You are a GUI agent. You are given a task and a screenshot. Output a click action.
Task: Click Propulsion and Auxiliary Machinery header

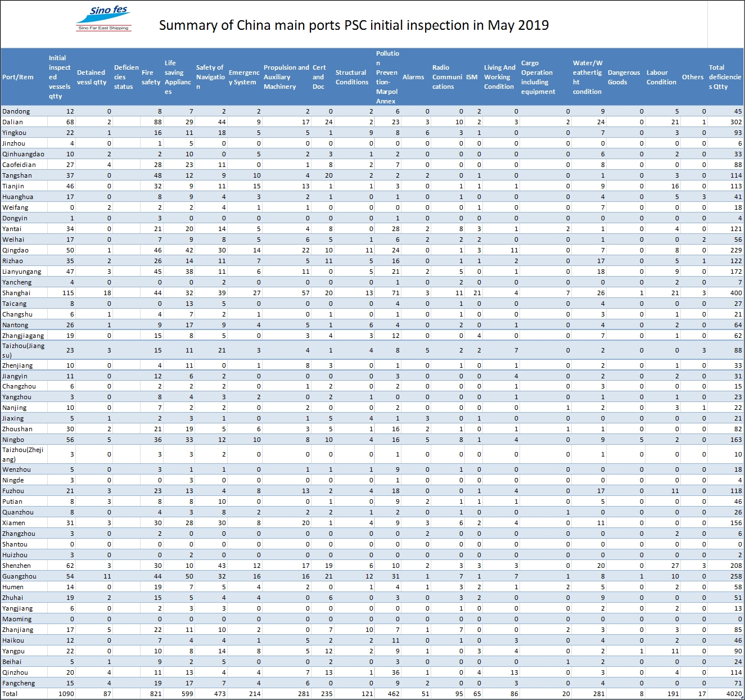[286, 77]
